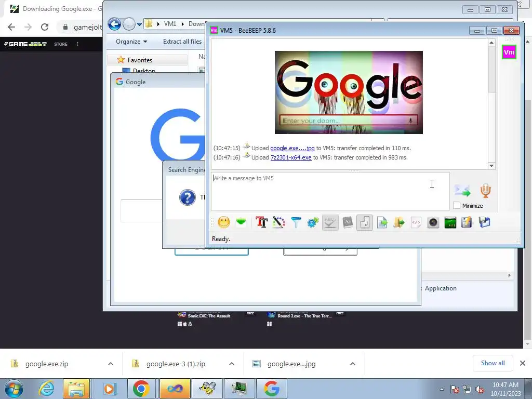Click the VM1 breadcrumb in Explorer address bar
The height and width of the screenshot is (399, 532).
tap(170, 24)
